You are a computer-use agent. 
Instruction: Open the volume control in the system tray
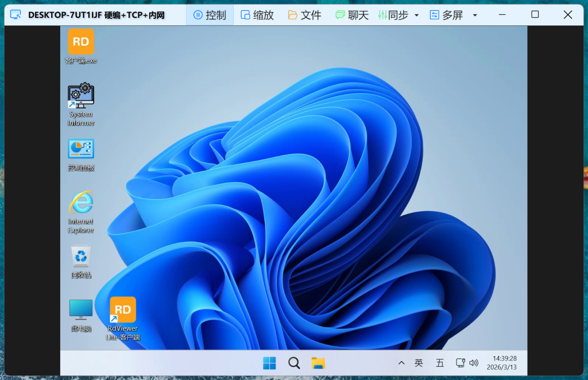pyautogui.click(x=474, y=363)
